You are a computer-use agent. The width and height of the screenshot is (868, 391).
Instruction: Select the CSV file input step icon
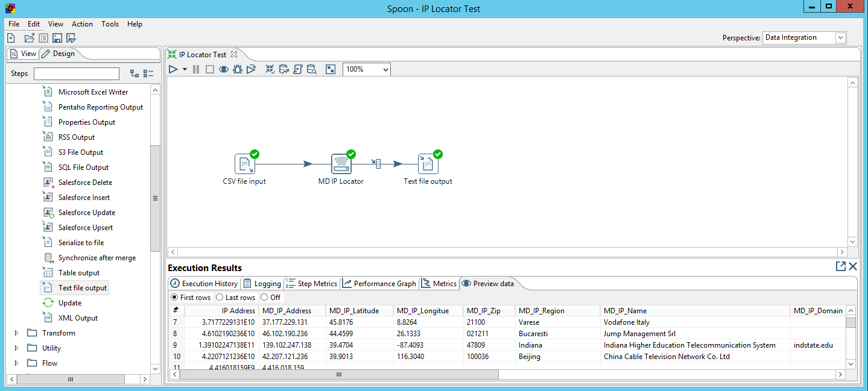point(244,163)
